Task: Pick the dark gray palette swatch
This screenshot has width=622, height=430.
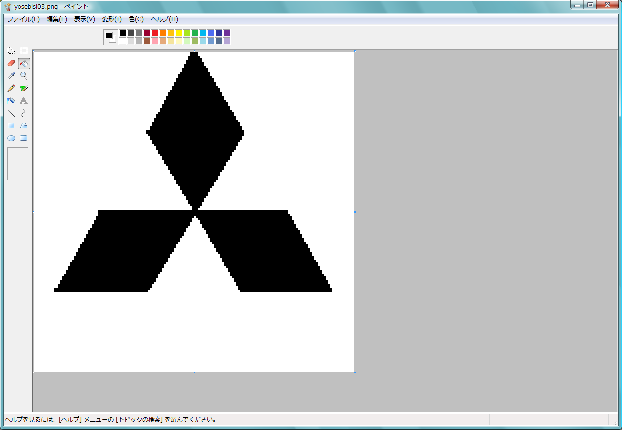Action: [x=131, y=33]
